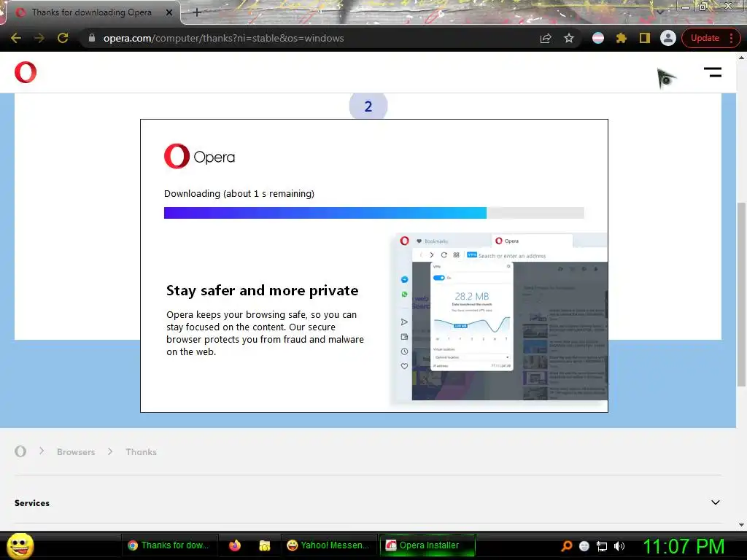The height and width of the screenshot is (560, 747).
Task: Open the network tray icon
Action: (x=602, y=546)
